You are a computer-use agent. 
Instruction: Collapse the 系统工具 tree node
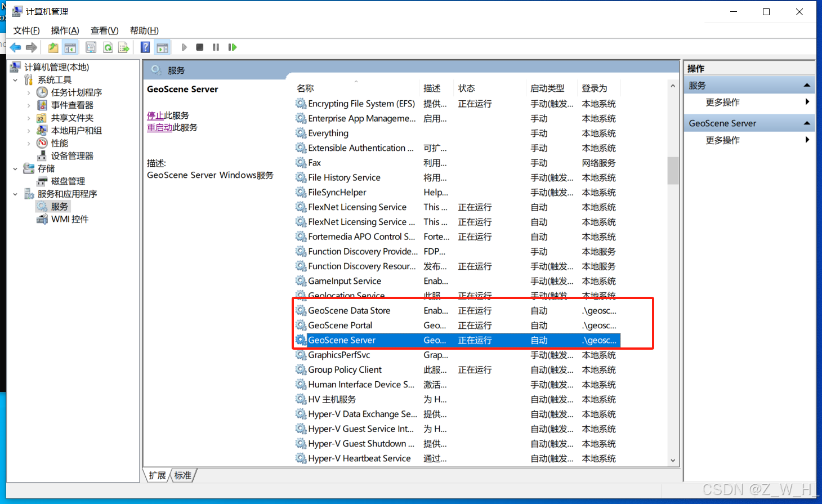(15, 80)
